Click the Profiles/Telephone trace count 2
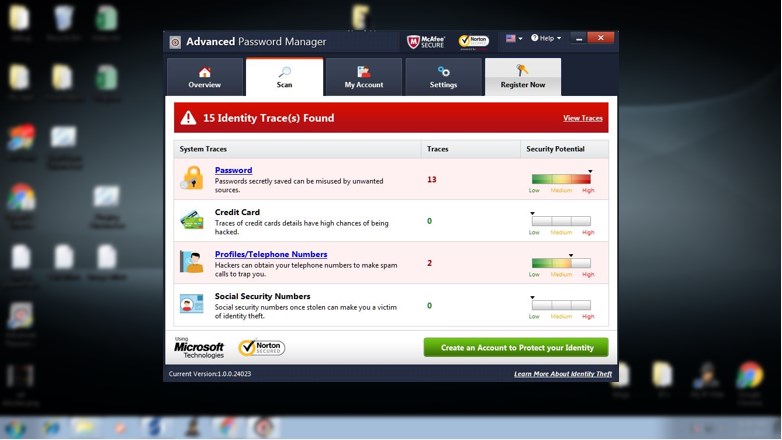 [x=429, y=263]
